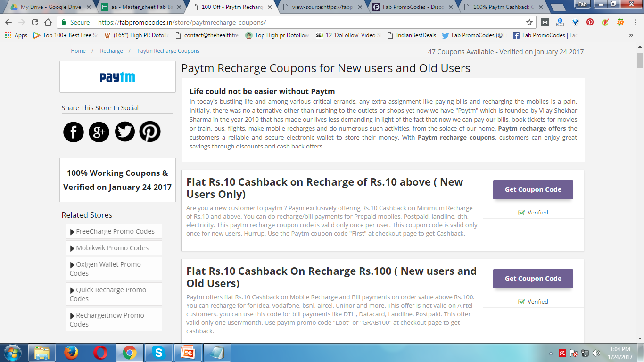
Task: Click the page's vertical scrollbar thumb
Action: click(640, 61)
